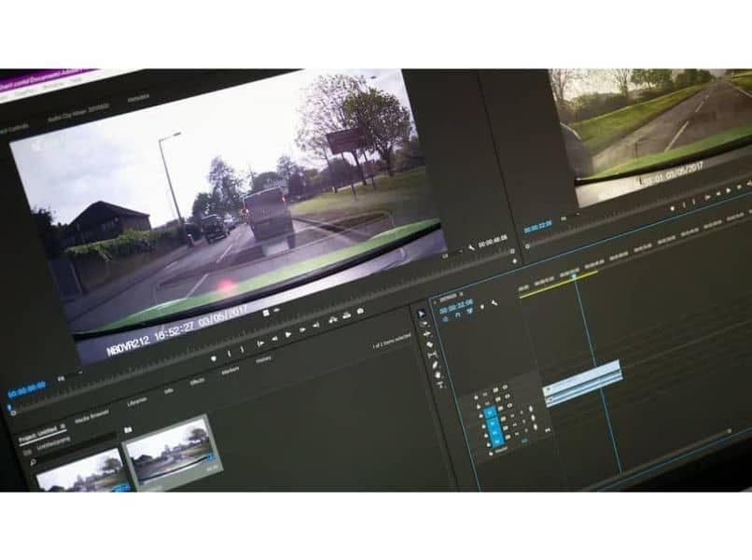Select the Track Select Forward tool
Image resolution: width=752 pixels, height=560 pixels.
click(424, 324)
